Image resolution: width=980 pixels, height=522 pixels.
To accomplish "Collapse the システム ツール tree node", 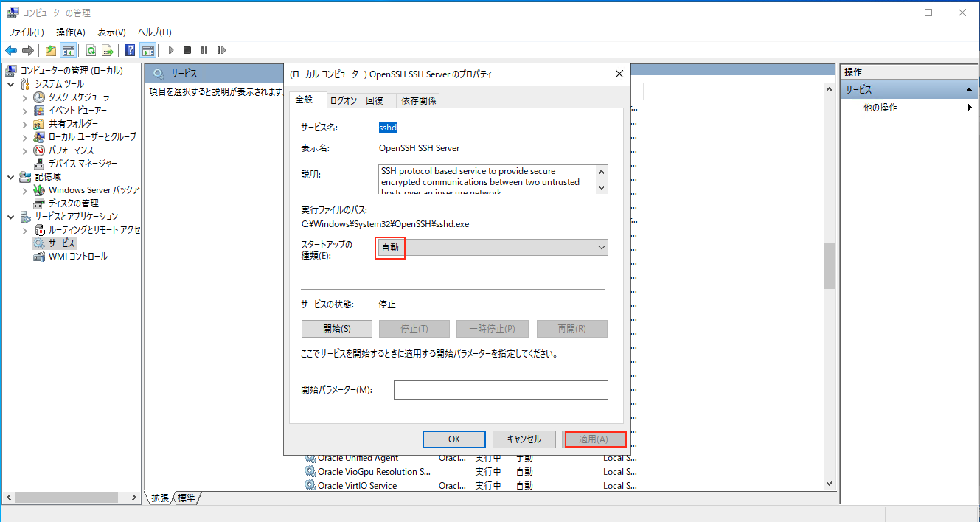I will 11,84.
